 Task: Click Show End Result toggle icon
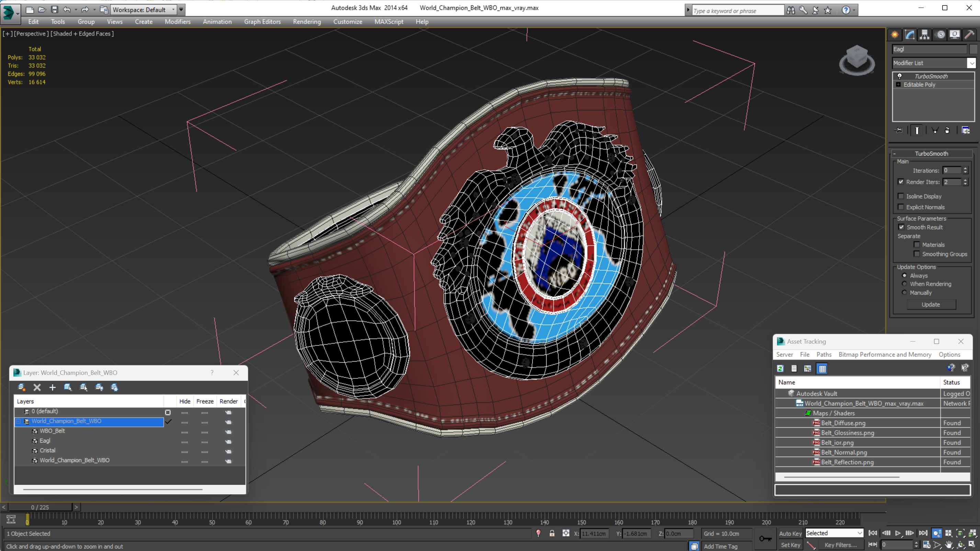coord(917,130)
